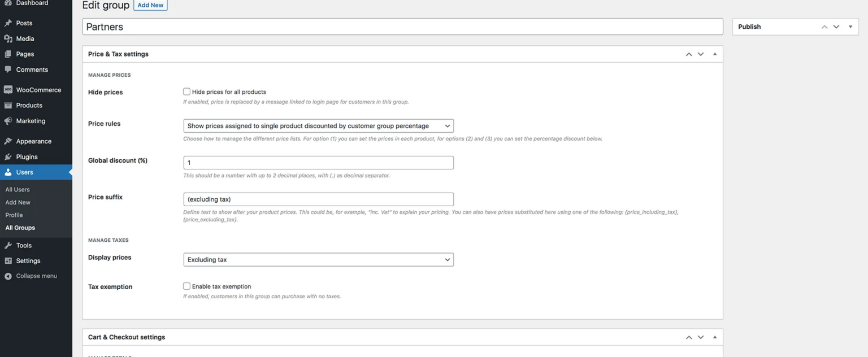Select the Media library icon
Screen dimensions: 868x357
point(8,38)
